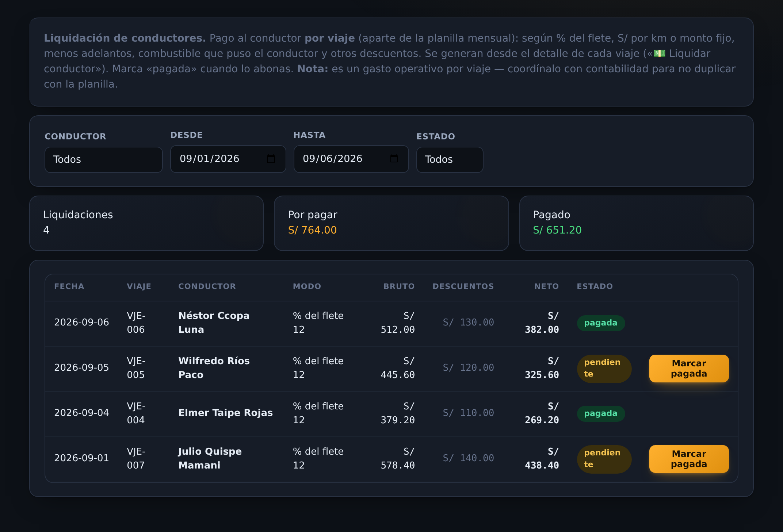Click gross amount S/ 578.40
Viewport: 783px width, 532px height.
click(398, 458)
